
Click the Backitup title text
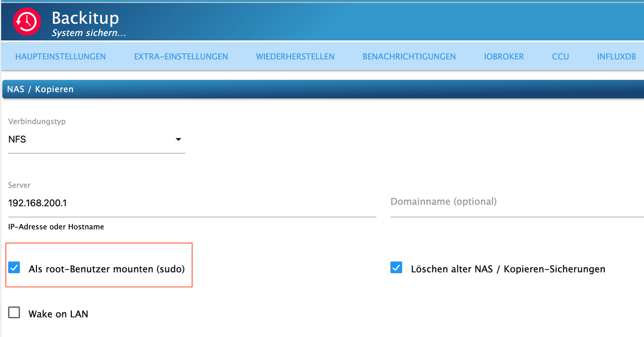85,18
